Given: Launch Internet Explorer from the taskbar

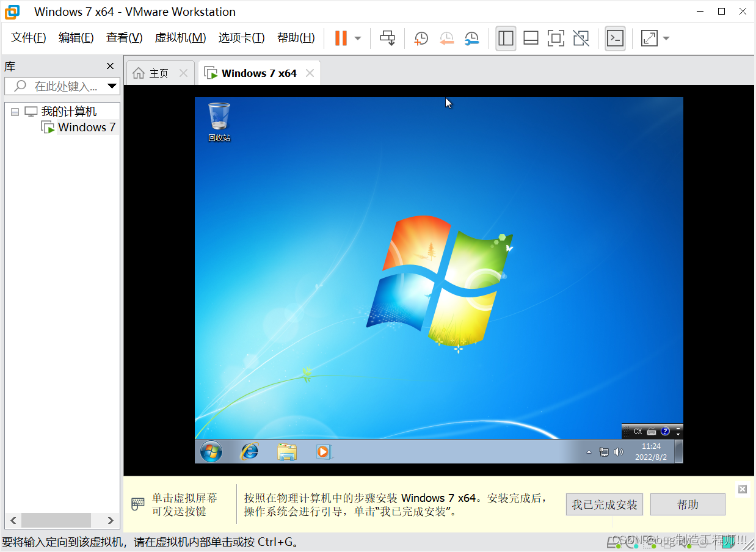Looking at the screenshot, I should point(249,452).
